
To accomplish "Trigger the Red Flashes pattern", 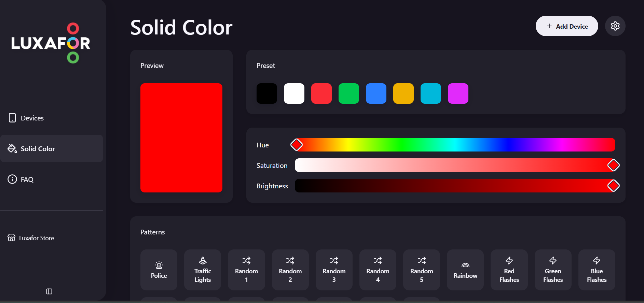I will tap(509, 270).
